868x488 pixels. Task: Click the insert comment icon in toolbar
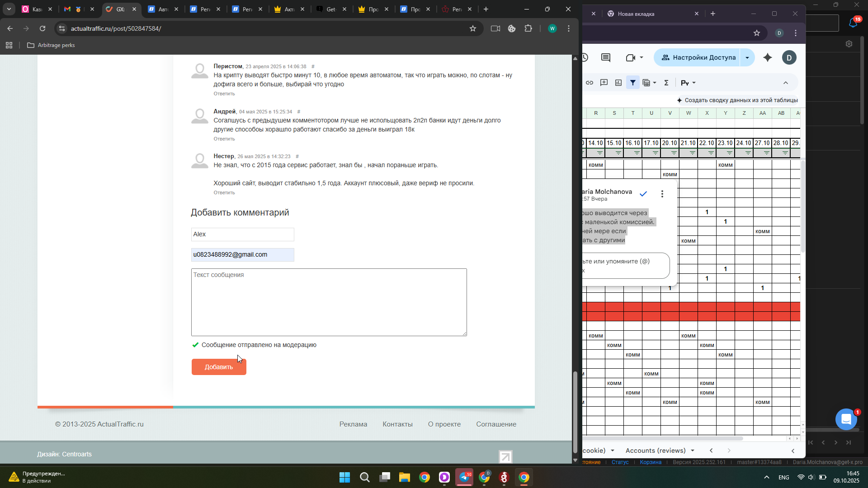[604, 83]
